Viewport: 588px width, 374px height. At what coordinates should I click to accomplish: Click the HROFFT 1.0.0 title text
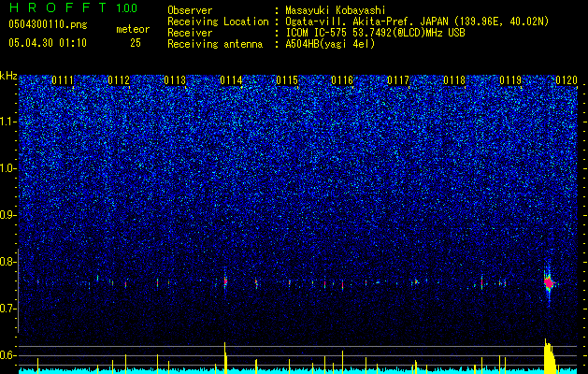(74, 7)
